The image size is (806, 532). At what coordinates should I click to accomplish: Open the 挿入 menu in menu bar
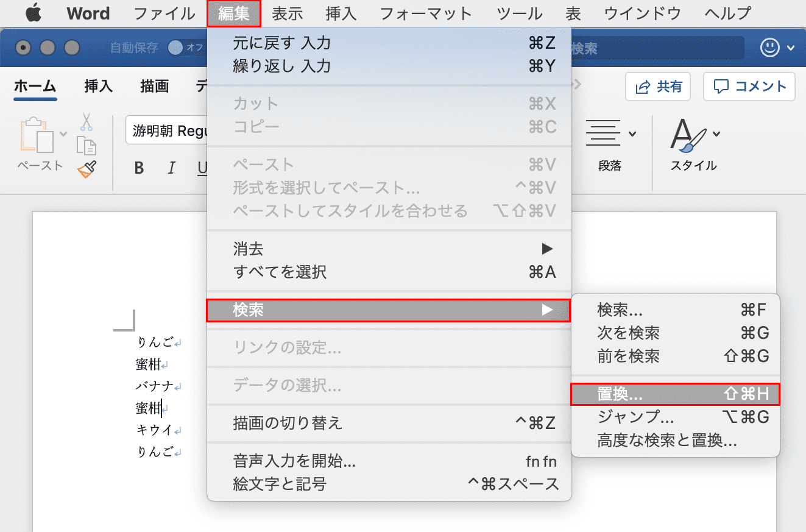341,13
